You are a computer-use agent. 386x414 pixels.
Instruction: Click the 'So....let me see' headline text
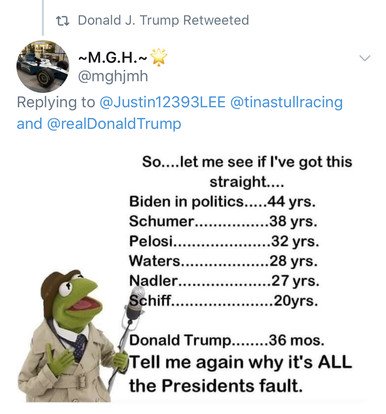247,171
